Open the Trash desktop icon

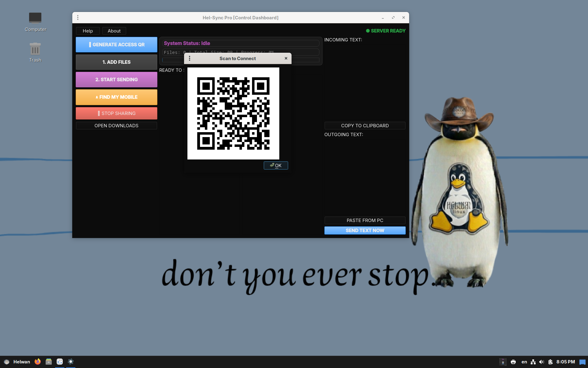35,52
